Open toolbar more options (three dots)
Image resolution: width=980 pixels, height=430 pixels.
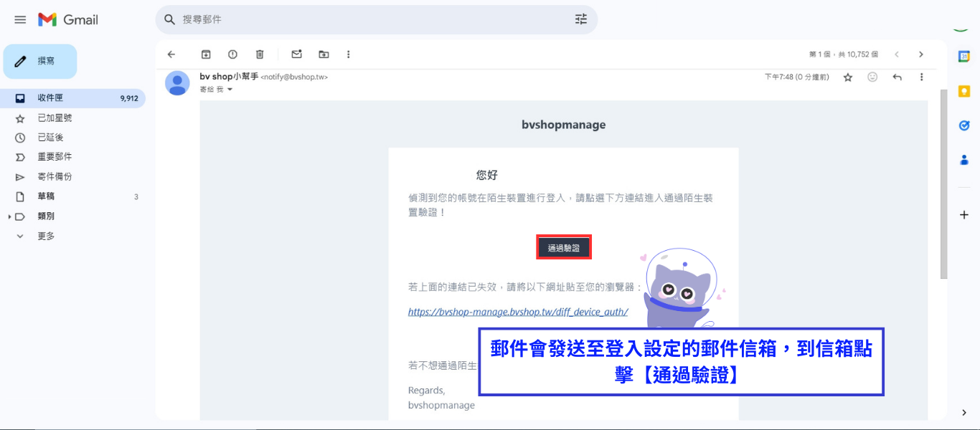pos(349,54)
